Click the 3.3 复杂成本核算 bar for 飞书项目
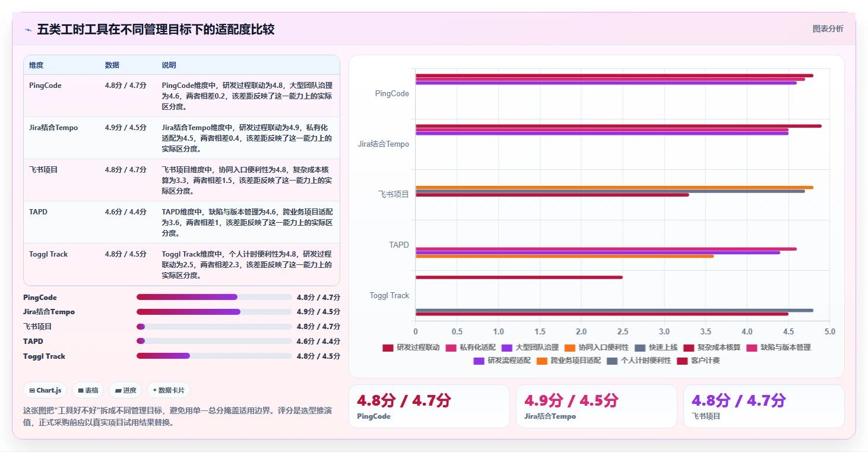The width and height of the screenshot is (868, 452). (552, 195)
